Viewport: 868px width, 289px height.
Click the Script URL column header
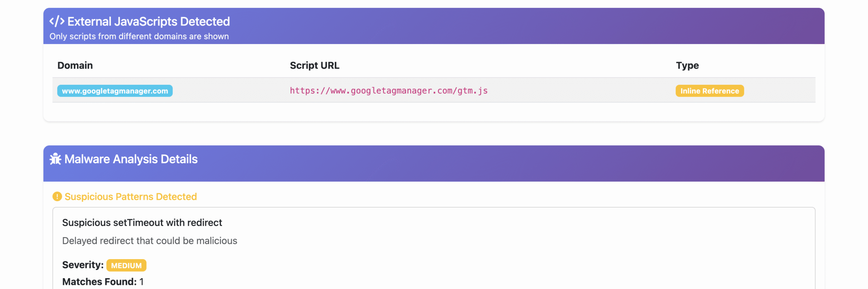pyautogui.click(x=314, y=65)
